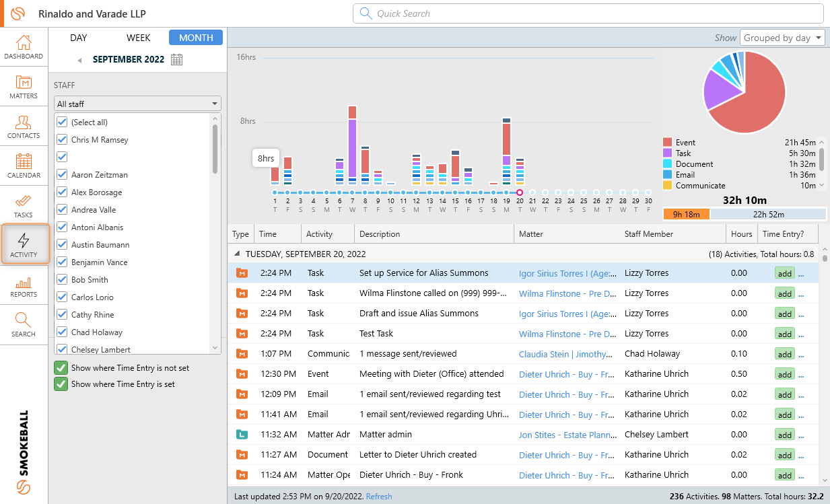Open the Search page in the sidebar
Screen dimensions: 830x504
pos(24,324)
